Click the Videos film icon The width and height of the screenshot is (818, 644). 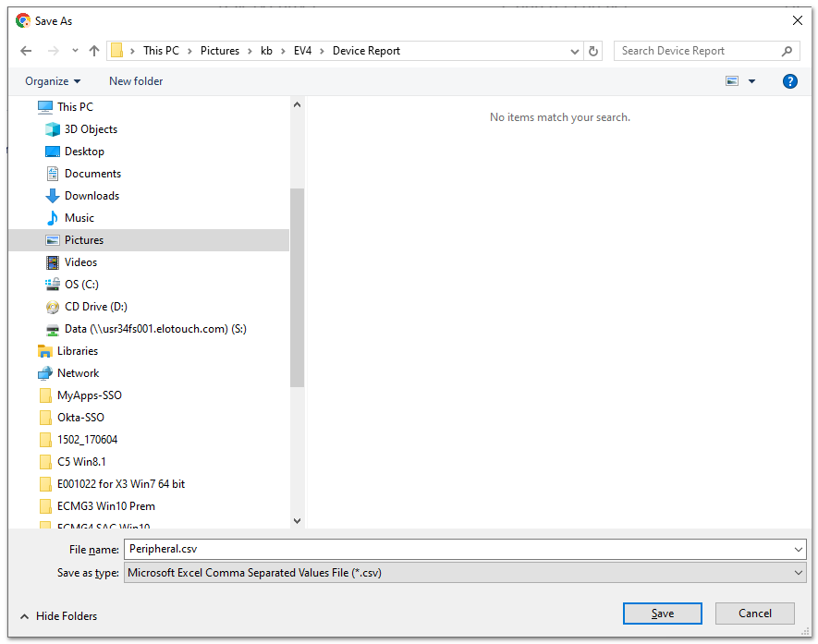point(52,262)
